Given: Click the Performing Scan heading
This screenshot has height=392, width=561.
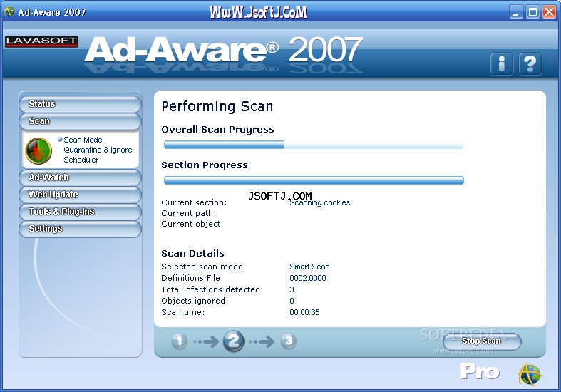Looking at the screenshot, I should pos(217,107).
